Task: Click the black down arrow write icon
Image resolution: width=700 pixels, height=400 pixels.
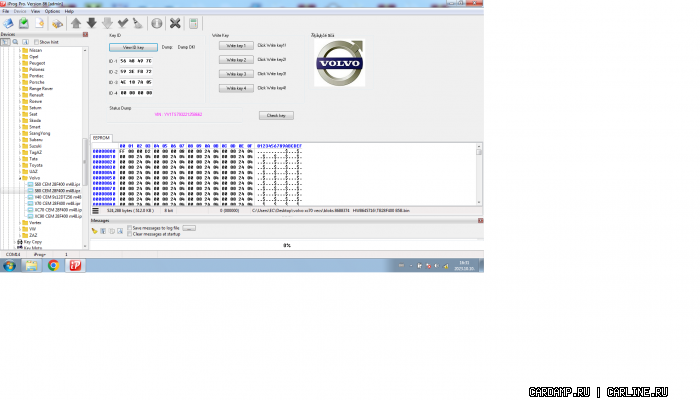Action: click(92, 23)
